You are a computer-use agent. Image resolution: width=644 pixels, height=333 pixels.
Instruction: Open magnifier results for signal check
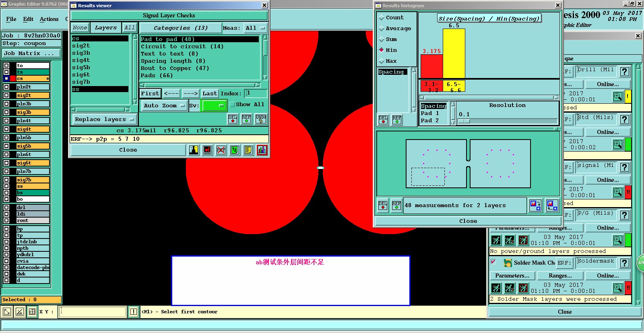point(618,192)
